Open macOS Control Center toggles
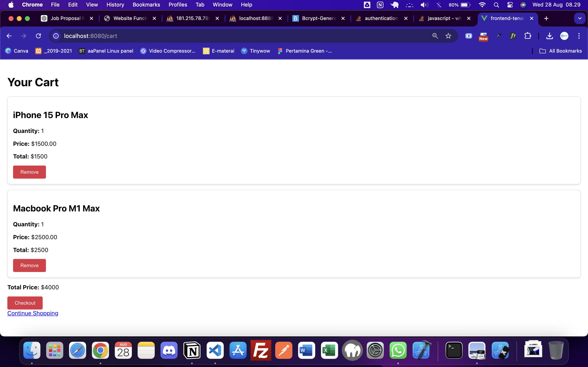The height and width of the screenshot is (367, 588). tap(510, 5)
